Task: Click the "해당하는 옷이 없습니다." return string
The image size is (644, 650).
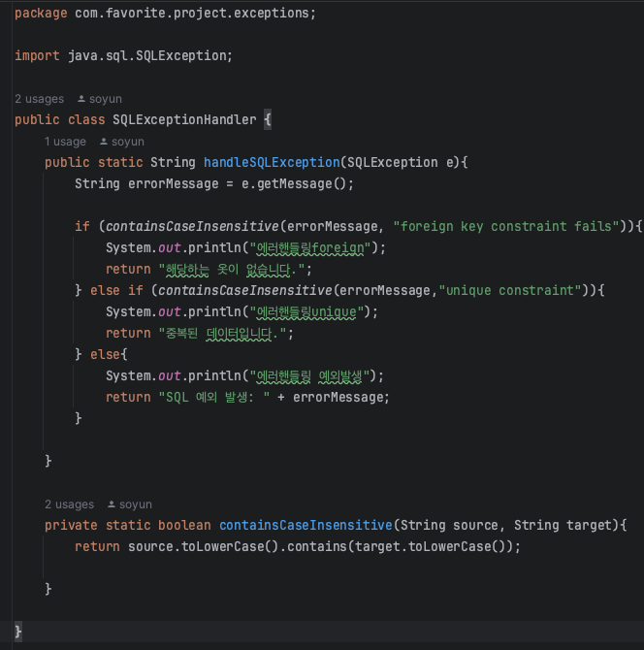Action: (232, 270)
